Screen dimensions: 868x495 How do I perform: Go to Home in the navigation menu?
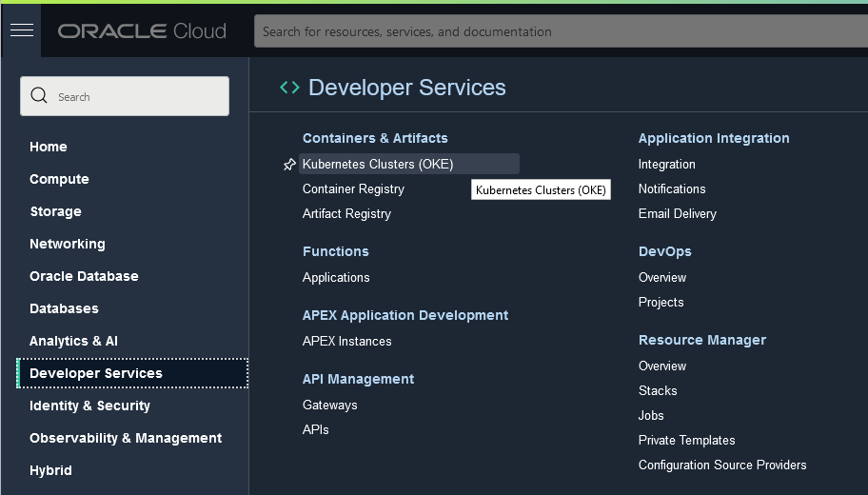click(49, 147)
